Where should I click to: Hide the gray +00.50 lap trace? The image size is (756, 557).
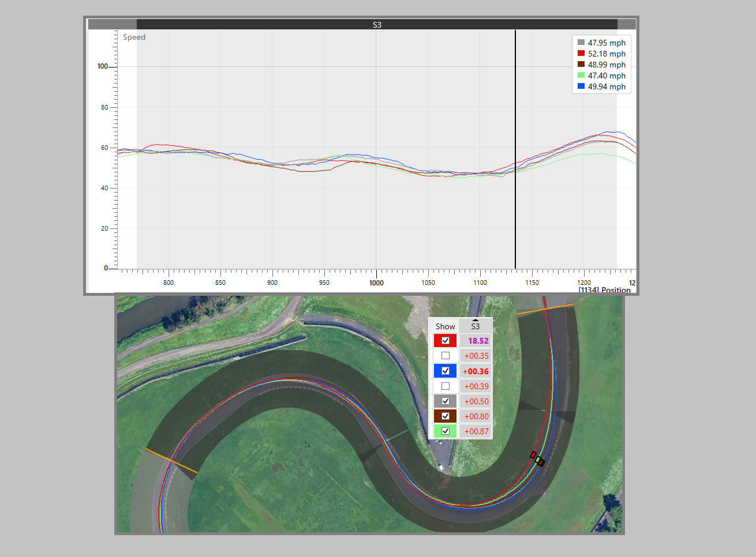(x=445, y=401)
